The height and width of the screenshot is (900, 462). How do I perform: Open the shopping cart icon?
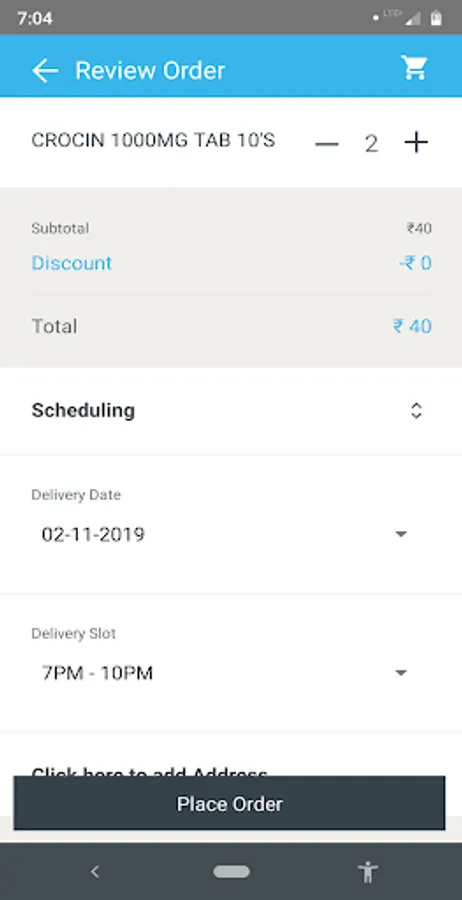click(x=414, y=68)
